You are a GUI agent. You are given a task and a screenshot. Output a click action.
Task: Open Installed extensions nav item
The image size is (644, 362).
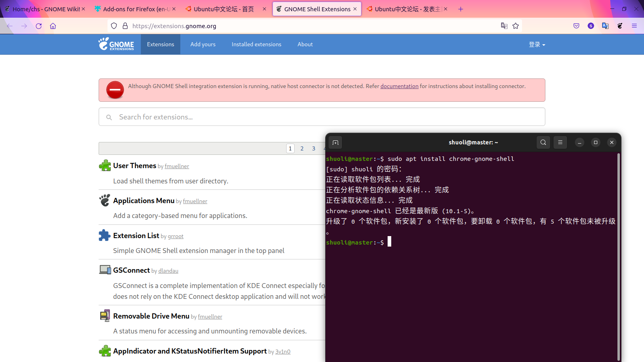256,44
